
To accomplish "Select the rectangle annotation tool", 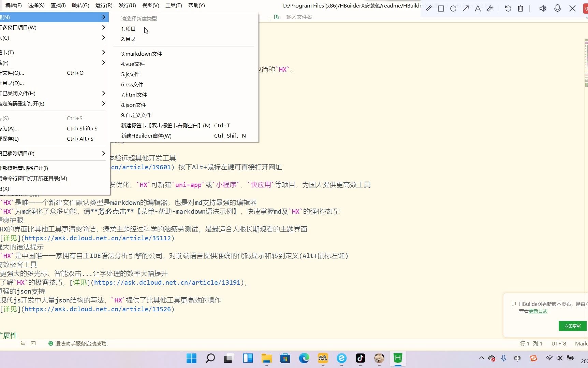I will (x=441, y=9).
